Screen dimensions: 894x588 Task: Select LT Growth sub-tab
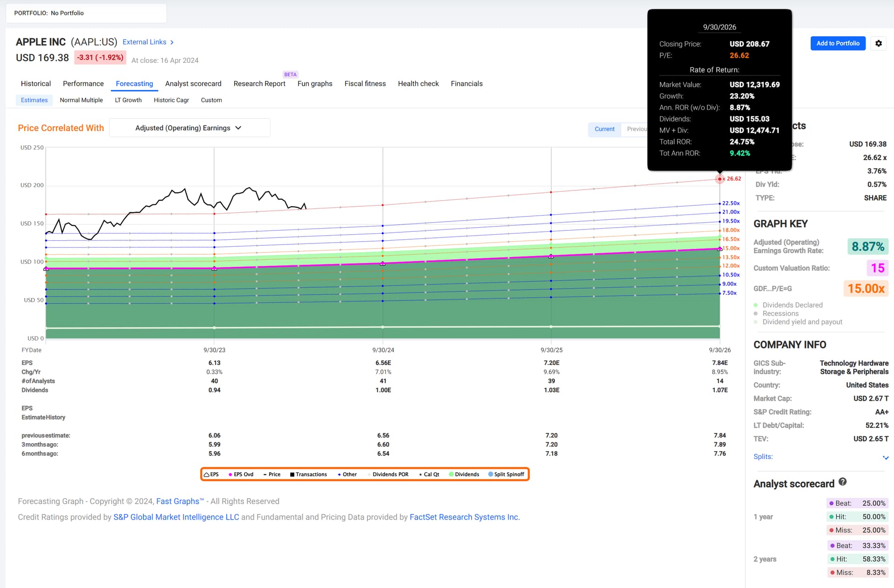point(128,100)
